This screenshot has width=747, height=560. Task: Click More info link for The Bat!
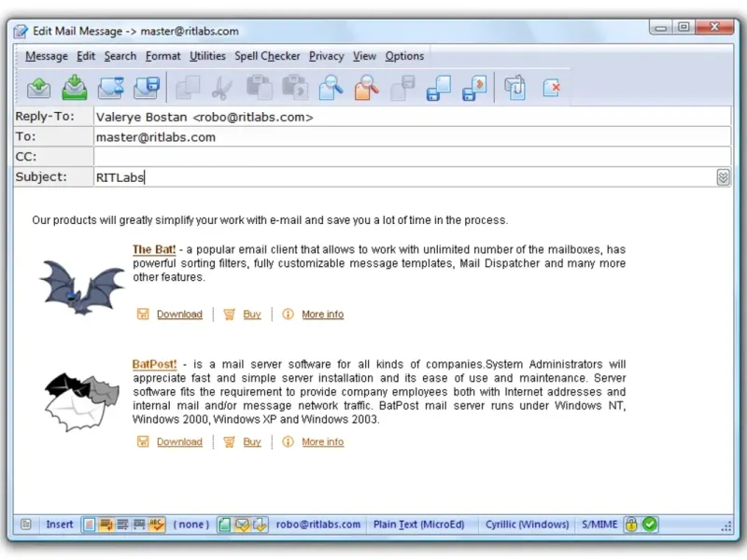[322, 315]
